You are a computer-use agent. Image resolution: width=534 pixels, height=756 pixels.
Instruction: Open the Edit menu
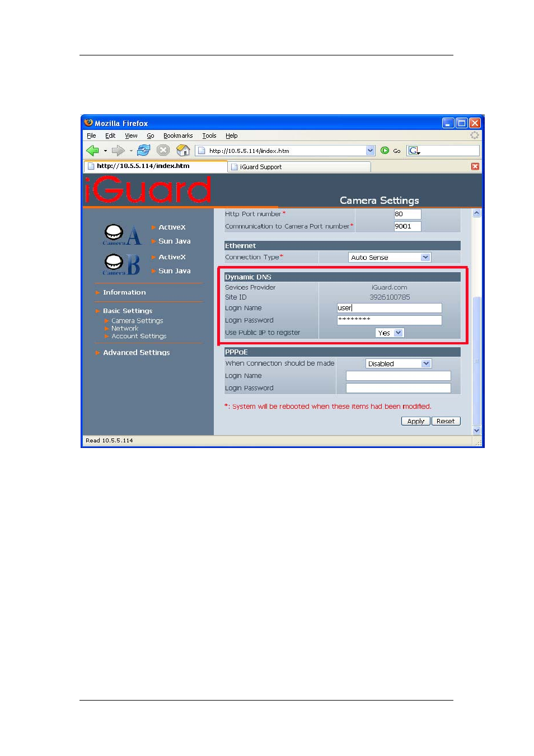pos(110,136)
